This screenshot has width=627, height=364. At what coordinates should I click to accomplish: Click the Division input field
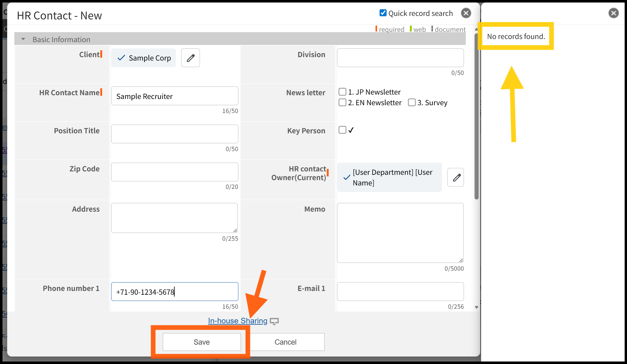coord(400,58)
